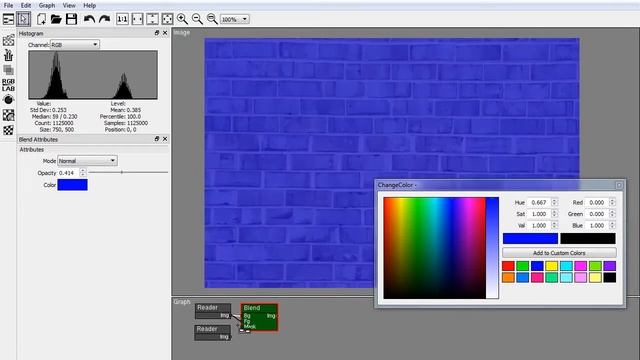
Task: Select the pointer selection tool
Action: (x=23, y=19)
